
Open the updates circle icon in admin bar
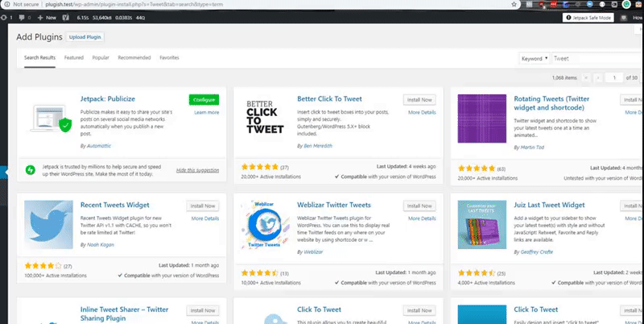[x=4, y=18]
